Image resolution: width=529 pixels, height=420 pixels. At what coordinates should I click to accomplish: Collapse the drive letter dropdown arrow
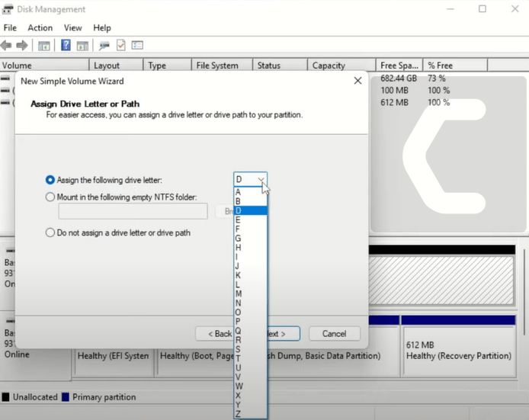coord(261,180)
